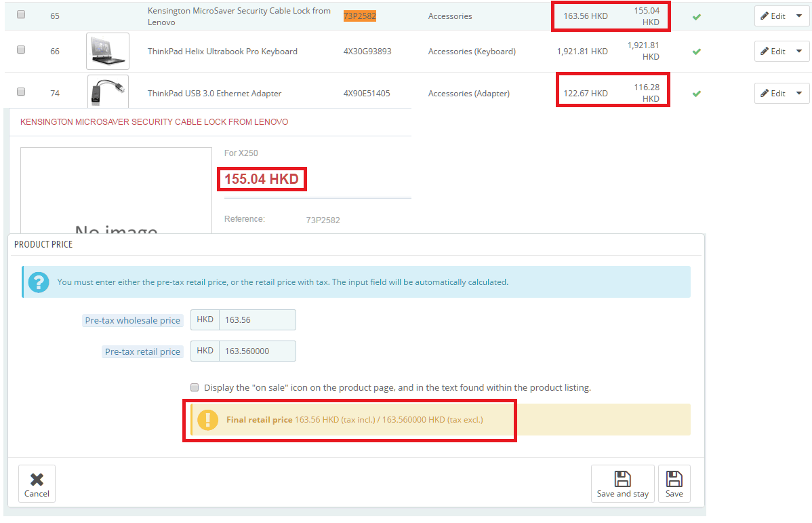This screenshot has width=812, height=523.
Task: Click the Kensington MicroSaver product name
Action: click(239, 16)
